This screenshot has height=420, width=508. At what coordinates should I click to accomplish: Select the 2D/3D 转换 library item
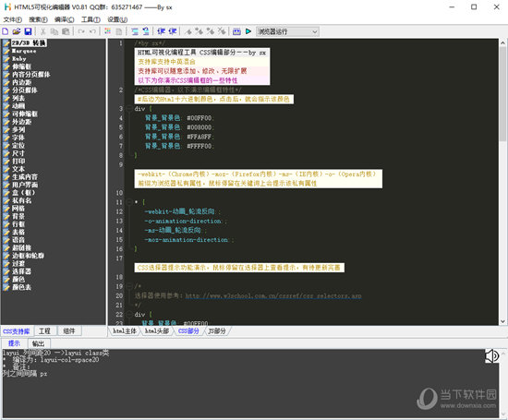click(29, 43)
